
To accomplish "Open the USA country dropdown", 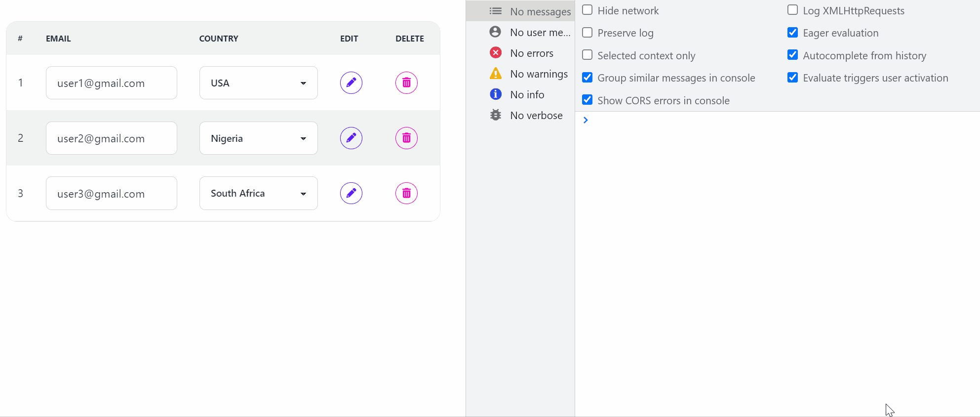I will [x=258, y=83].
